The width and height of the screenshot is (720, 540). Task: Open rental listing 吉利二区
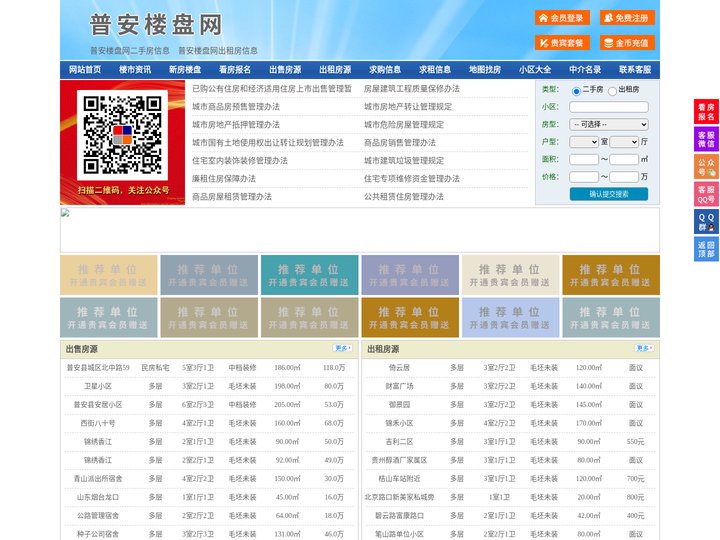click(x=399, y=442)
